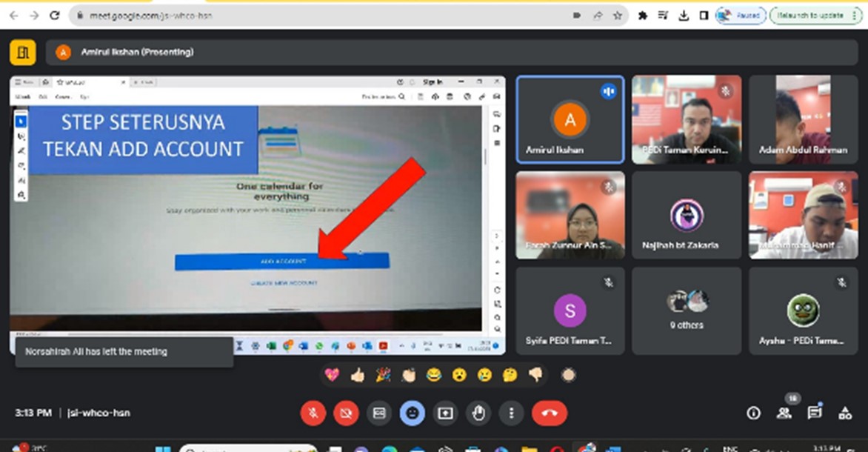Open the more options three-dot menu
868x452 pixels.
[x=511, y=413]
